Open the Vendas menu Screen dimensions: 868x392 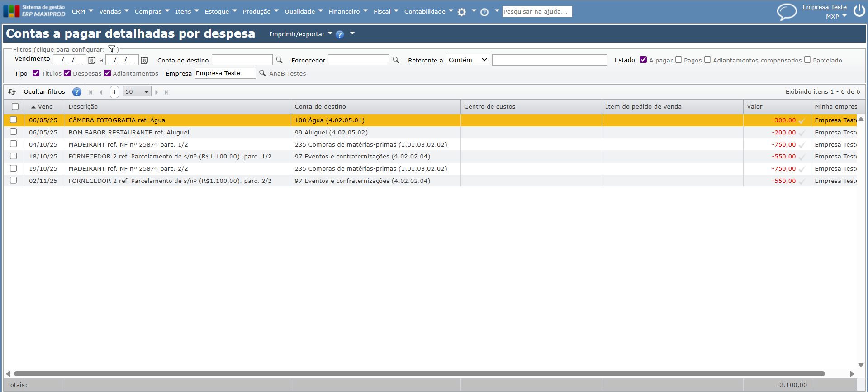coord(114,11)
